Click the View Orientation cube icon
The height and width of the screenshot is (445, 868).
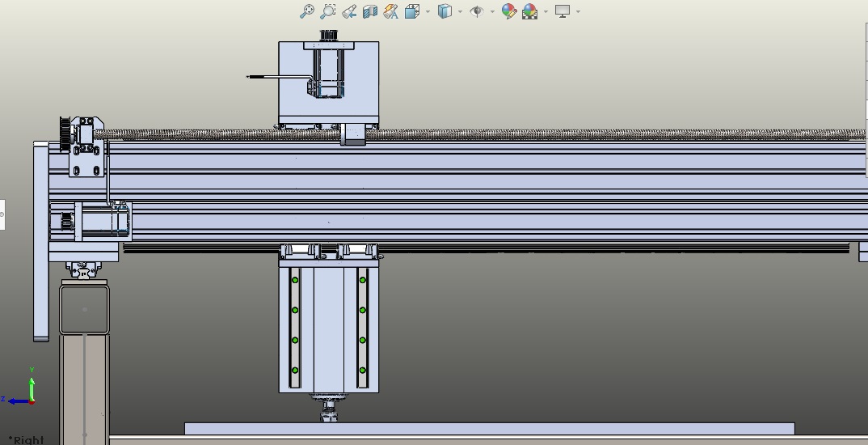pyautogui.click(x=412, y=11)
